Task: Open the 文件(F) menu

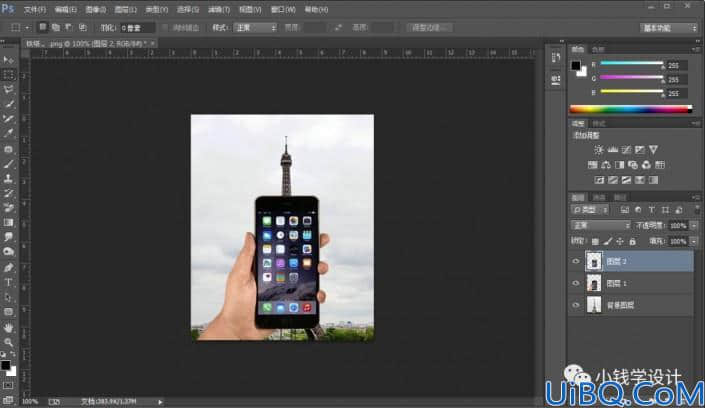Action: click(x=35, y=9)
